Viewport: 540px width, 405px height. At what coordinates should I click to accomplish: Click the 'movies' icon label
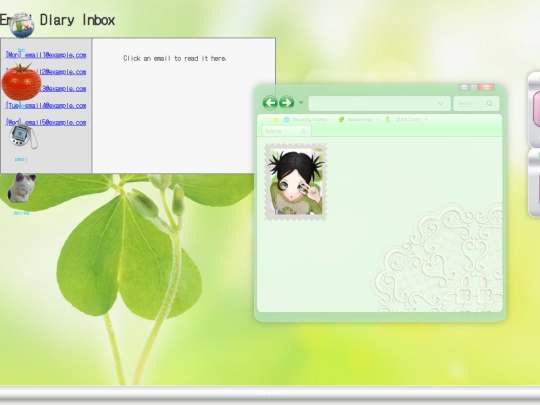click(x=21, y=213)
